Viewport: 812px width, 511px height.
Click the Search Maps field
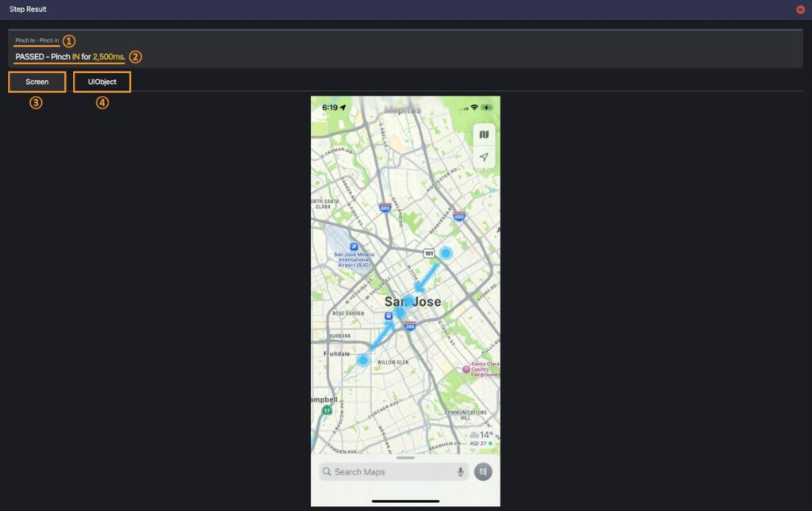click(x=393, y=471)
